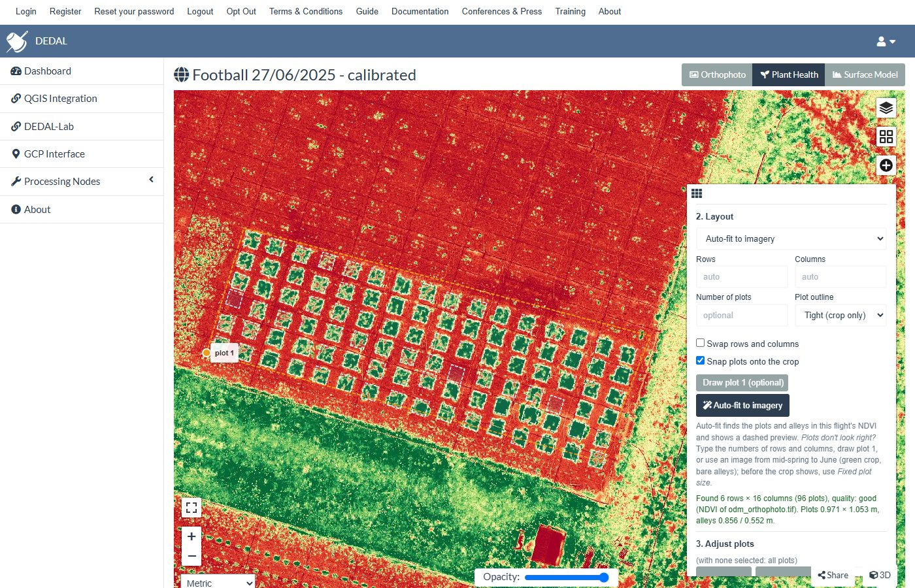This screenshot has height=588, width=915.
Task: Open the Dashboard sidebar item
Action: (82, 71)
